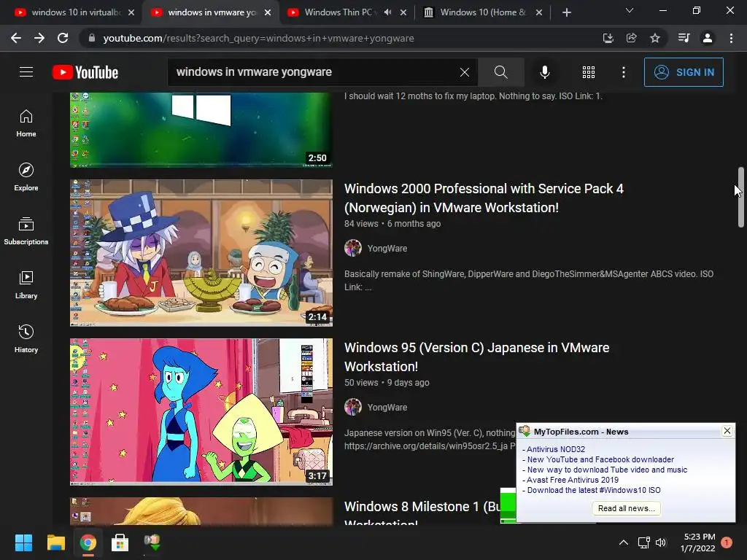
Task: Open the volume control in tray
Action: pos(661,542)
